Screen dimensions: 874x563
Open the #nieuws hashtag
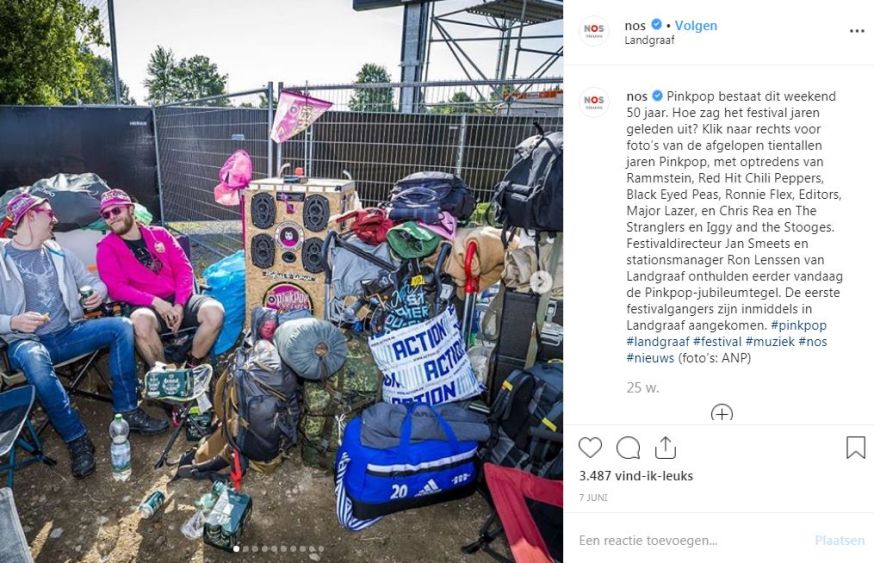[650, 358]
